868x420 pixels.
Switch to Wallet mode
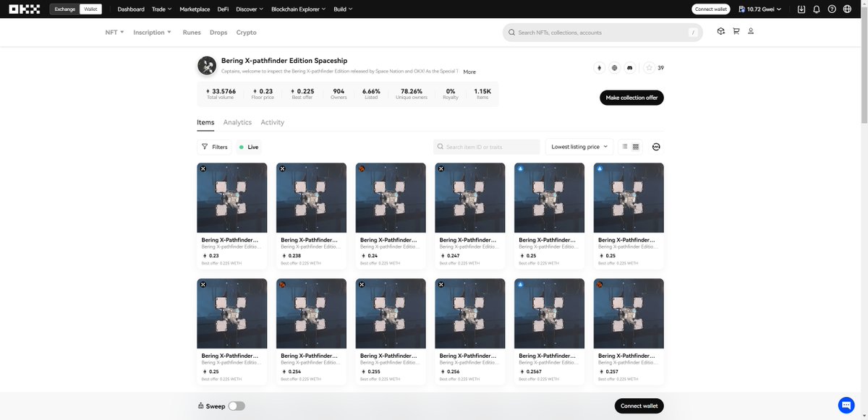[x=90, y=9]
